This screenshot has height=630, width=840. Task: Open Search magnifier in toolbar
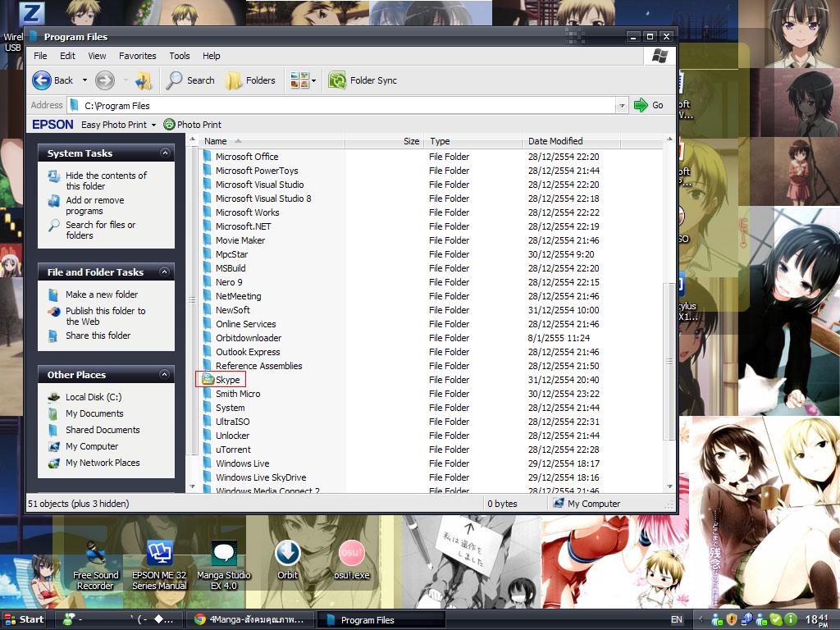tap(174, 80)
